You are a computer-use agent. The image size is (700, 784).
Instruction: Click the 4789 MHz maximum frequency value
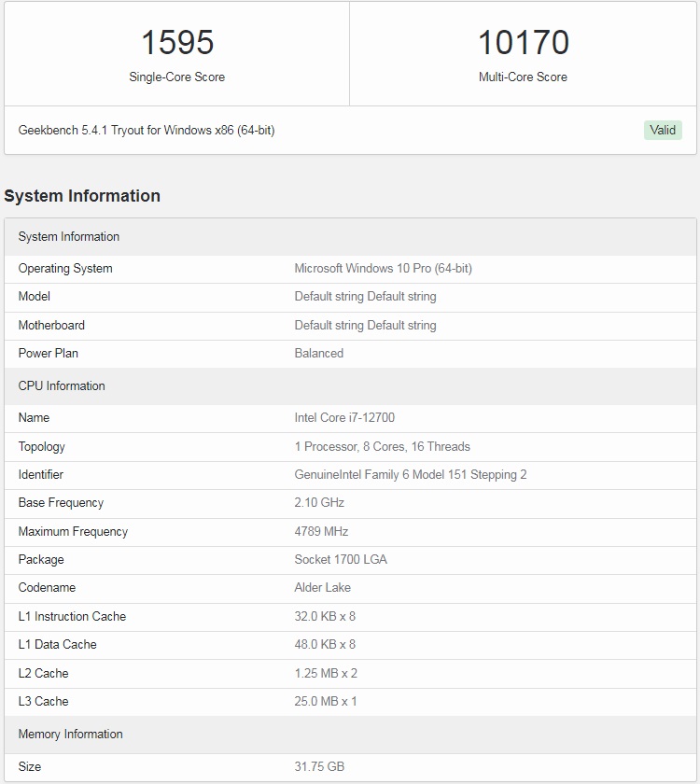pos(321,531)
